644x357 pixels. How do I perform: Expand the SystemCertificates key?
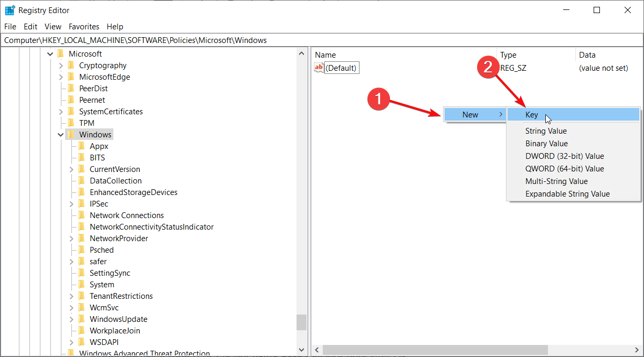tap(61, 112)
